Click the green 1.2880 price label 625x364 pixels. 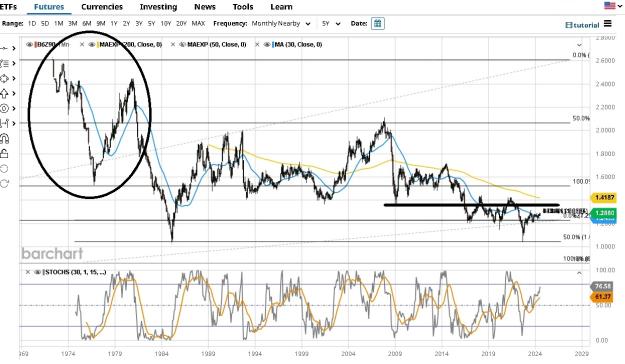[604, 213]
